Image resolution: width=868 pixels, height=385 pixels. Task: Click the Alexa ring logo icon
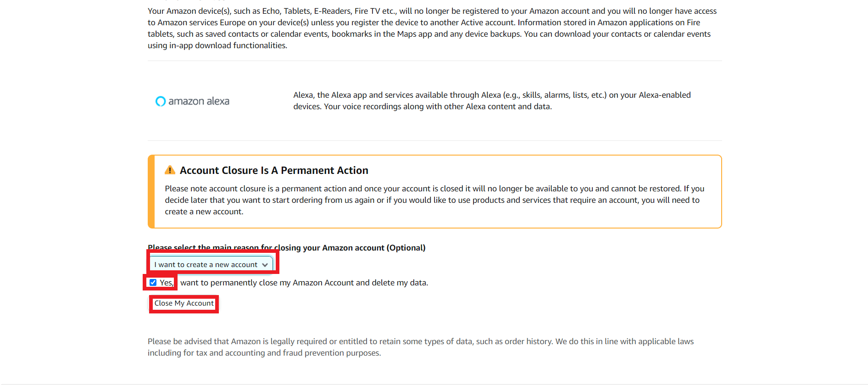coord(160,101)
